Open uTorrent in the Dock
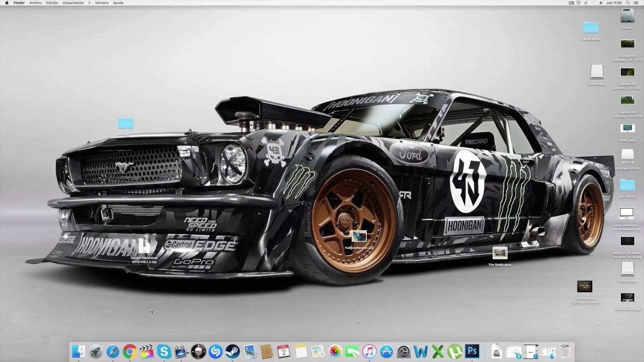The image size is (644, 362). (x=455, y=351)
